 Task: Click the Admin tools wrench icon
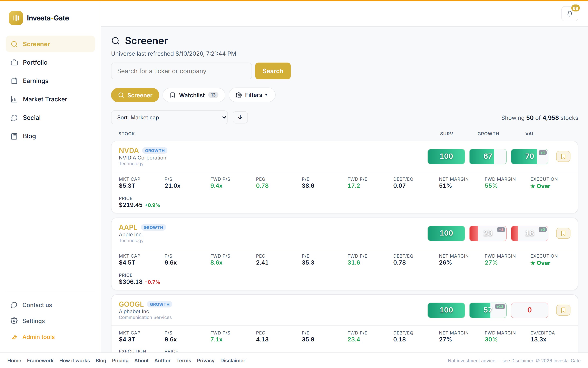pos(14,337)
